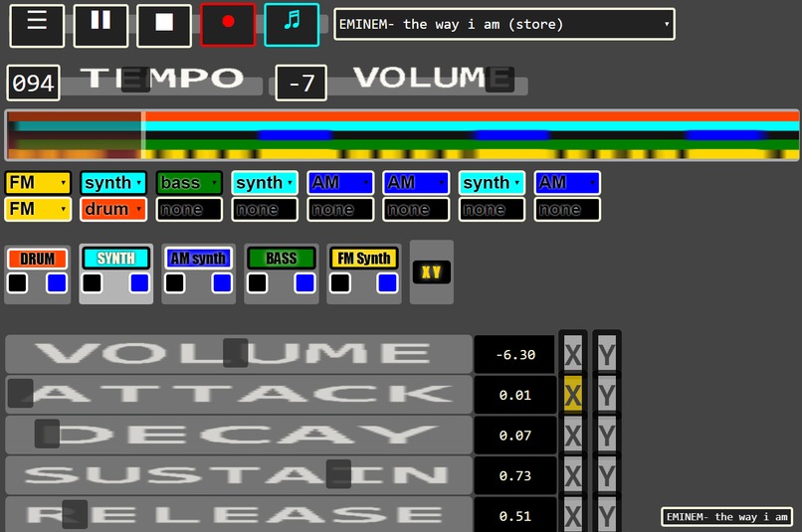Open the song selector dropdown
This screenshot has width=802, height=532.
504,24
